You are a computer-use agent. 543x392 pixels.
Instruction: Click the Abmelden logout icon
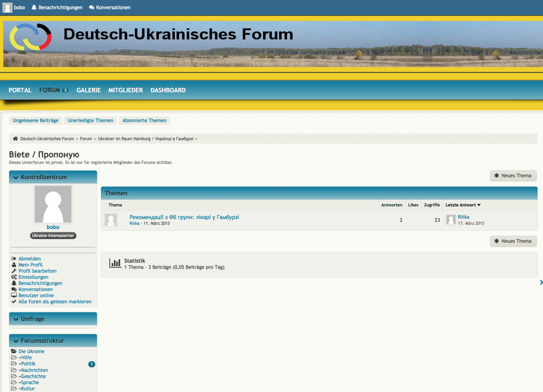pyautogui.click(x=14, y=259)
